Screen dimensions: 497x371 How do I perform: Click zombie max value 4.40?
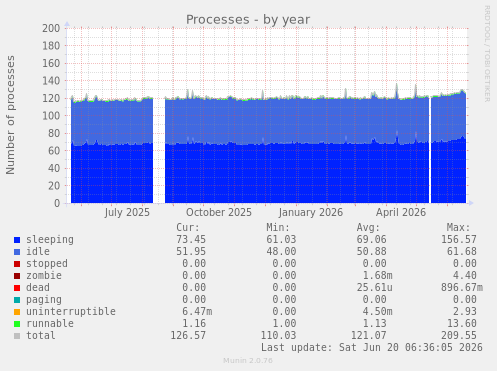465,275
